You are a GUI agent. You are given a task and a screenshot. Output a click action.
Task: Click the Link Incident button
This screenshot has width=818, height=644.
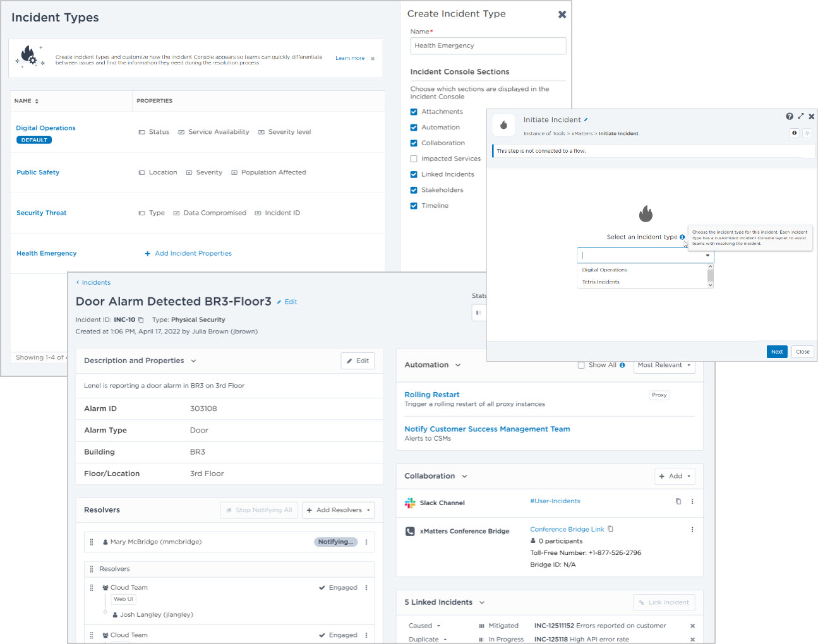coord(664,602)
